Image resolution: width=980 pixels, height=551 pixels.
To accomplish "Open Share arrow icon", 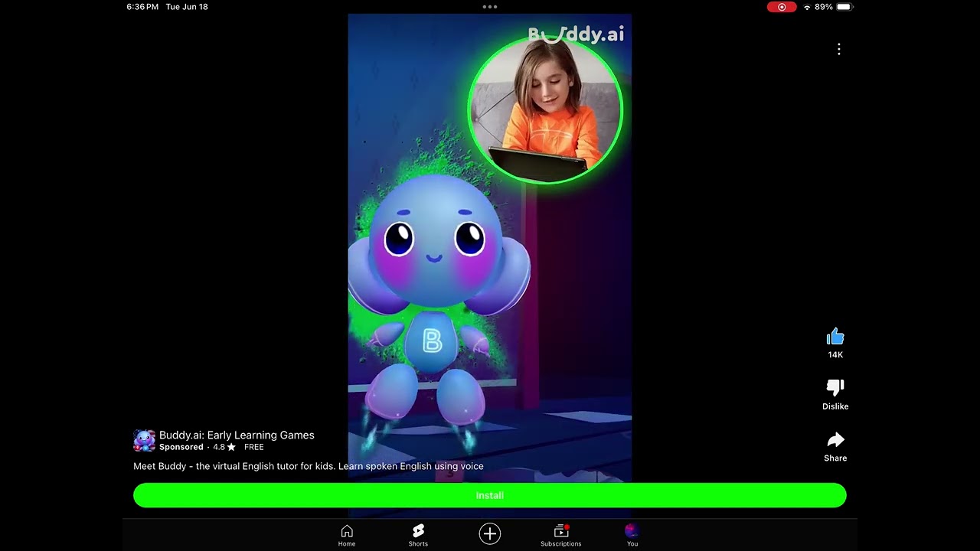I will pyautogui.click(x=835, y=440).
